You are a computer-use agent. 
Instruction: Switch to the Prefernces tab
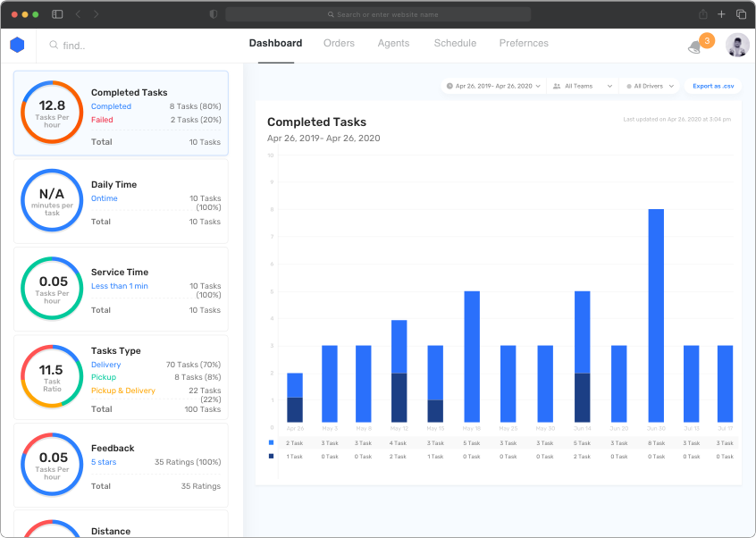[524, 44]
